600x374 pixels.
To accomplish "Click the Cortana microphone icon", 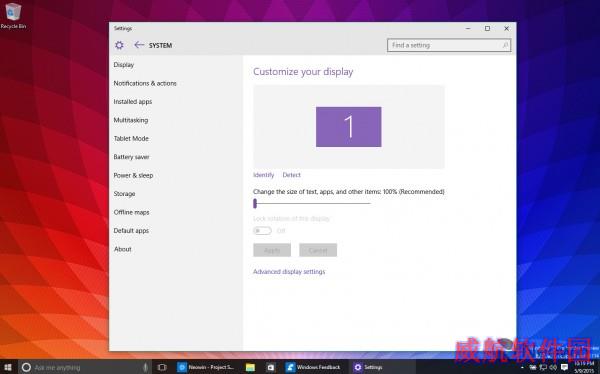I will pos(145,367).
